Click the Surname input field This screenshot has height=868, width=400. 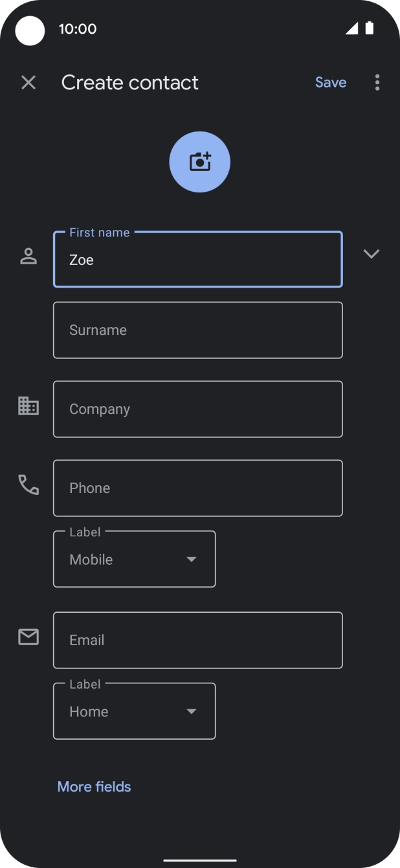197,330
